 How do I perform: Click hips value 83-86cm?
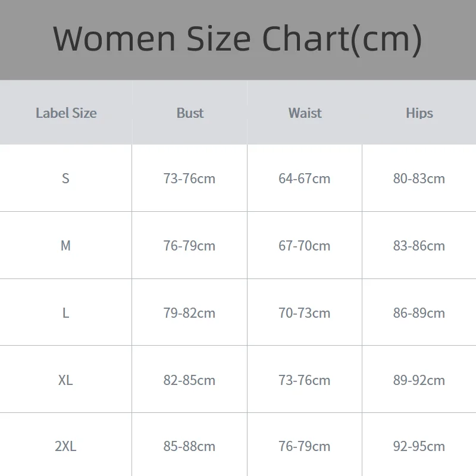pos(419,245)
